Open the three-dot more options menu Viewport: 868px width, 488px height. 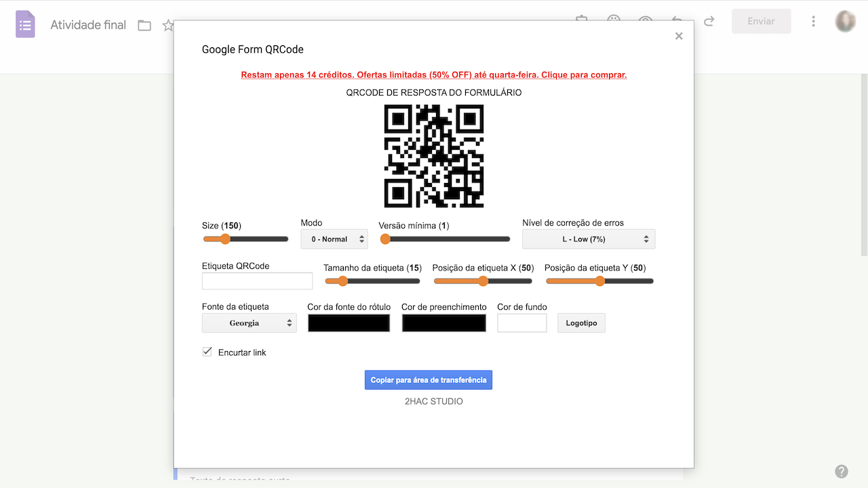pos(813,22)
